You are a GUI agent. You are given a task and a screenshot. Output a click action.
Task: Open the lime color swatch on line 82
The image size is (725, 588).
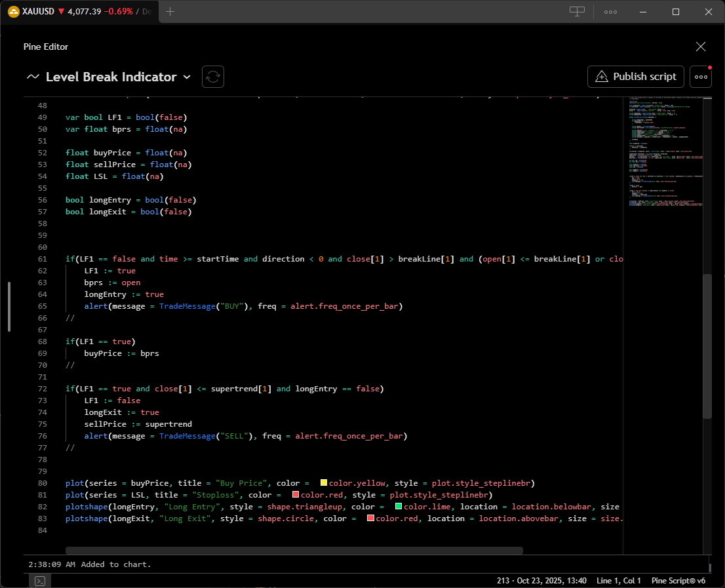click(399, 506)
